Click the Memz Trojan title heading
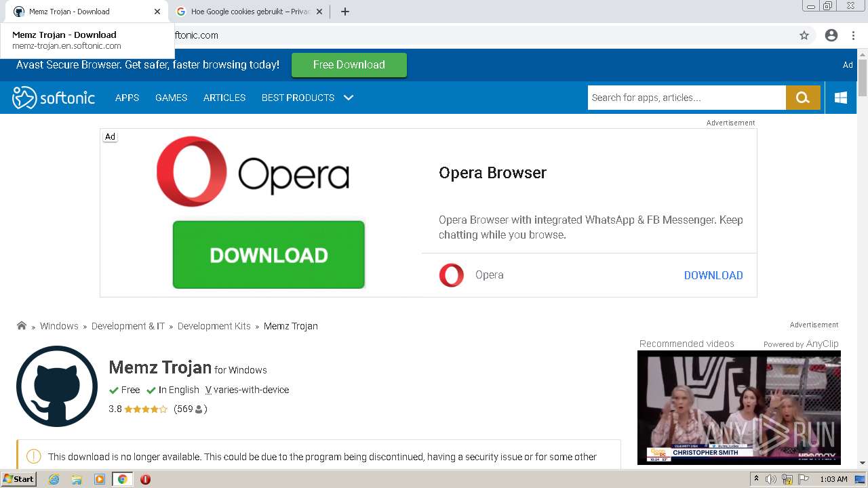The image size is (868, 488). click(160, 367)
